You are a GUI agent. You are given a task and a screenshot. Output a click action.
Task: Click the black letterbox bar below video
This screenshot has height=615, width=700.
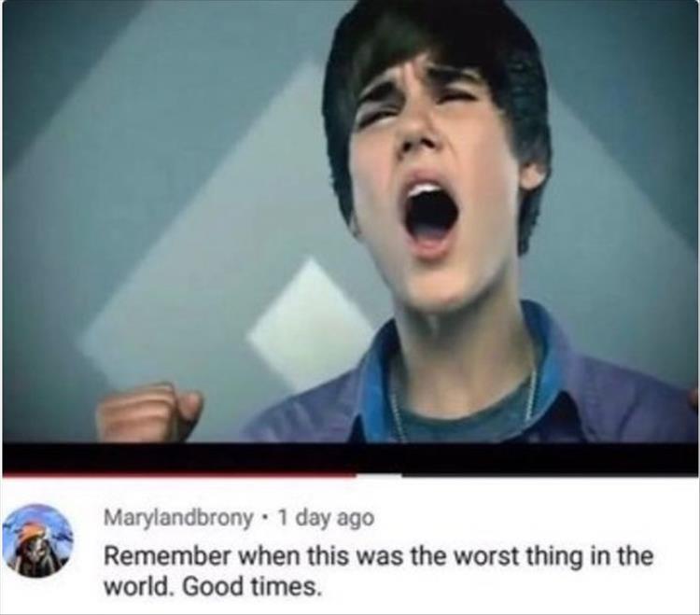(x=350, y=457)
